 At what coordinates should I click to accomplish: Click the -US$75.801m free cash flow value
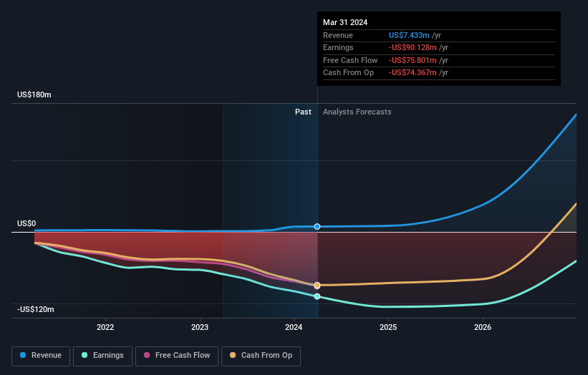click(x=413, y=60)
